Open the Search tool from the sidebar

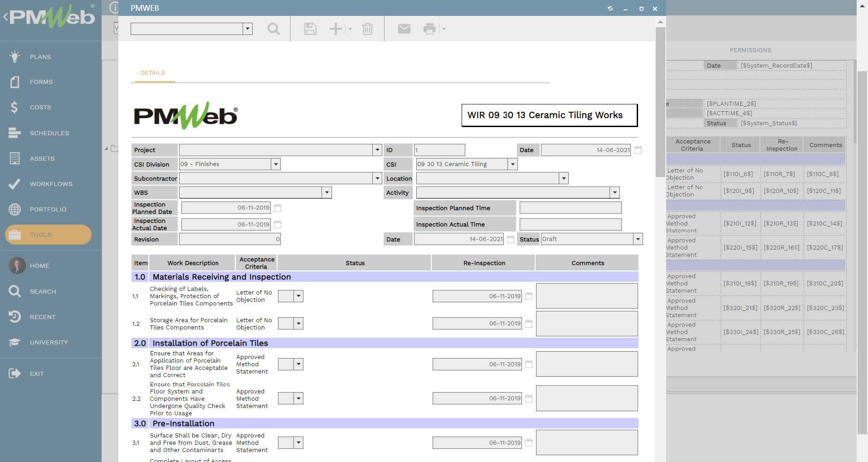point(43,291)
